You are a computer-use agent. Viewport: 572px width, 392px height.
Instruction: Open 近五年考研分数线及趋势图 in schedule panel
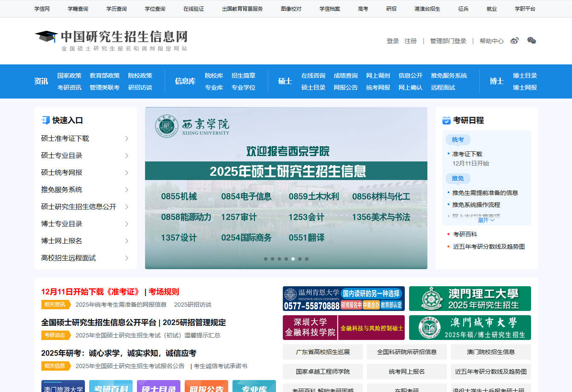(x=489, y=247)
